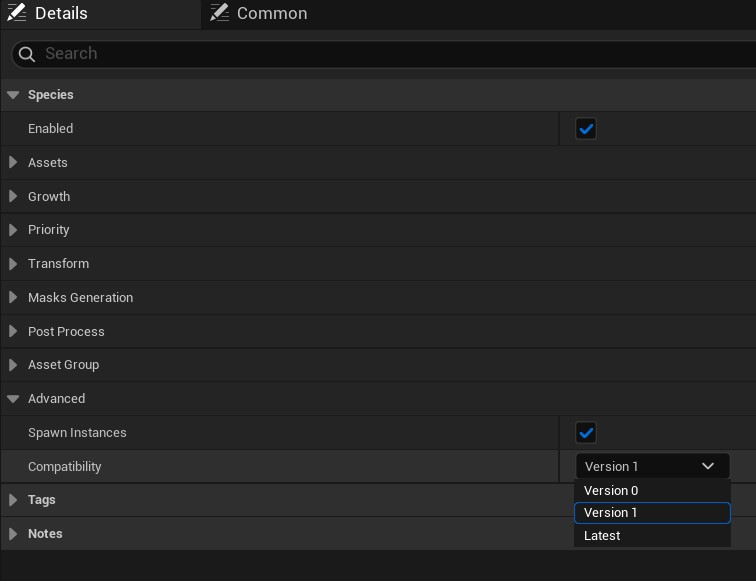Viewport: 756px width, 581px height.
Task: Collapse the Advanced section
Action: point(13,399)
